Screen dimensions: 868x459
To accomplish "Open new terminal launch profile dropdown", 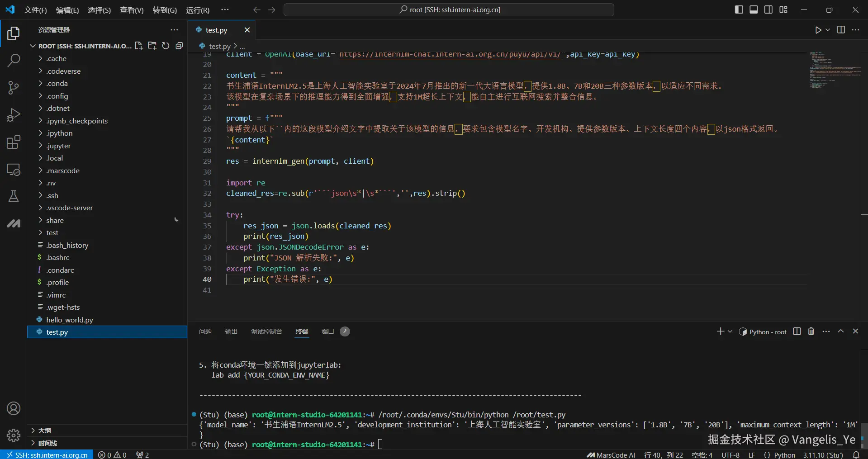I will coord(730,331).
